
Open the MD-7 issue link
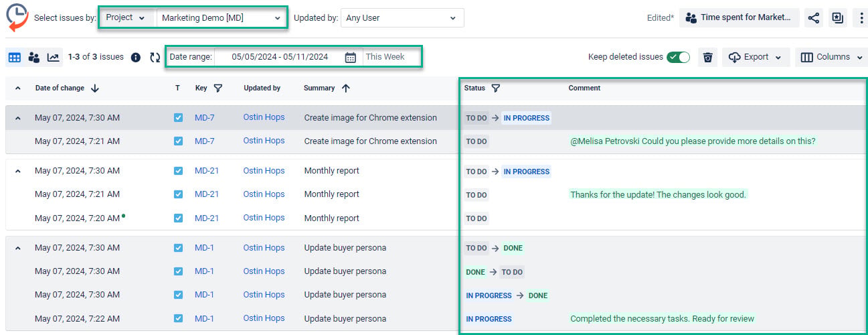pyautogui.click(x=205, y=117)
